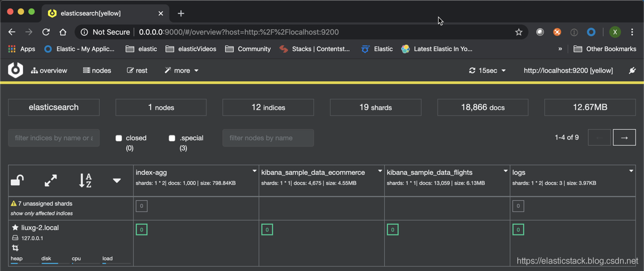Click the expand view arrows icon
644x271 pixels.
click(x=51, y=180)
